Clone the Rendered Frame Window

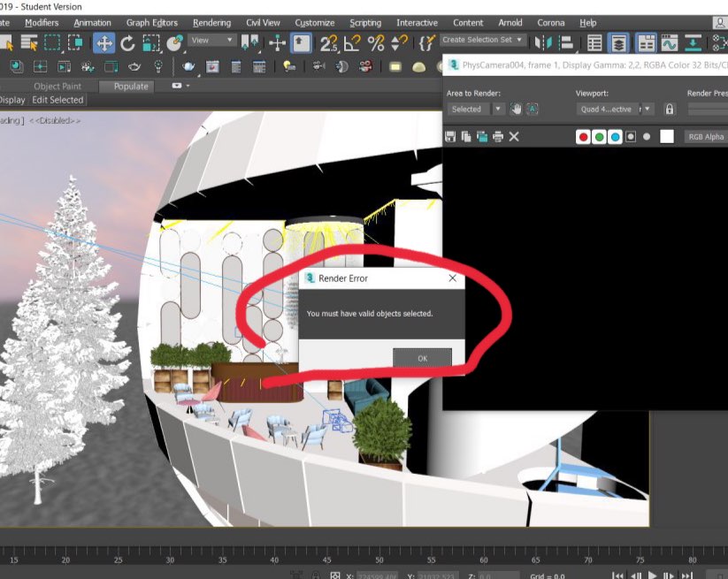482,137
